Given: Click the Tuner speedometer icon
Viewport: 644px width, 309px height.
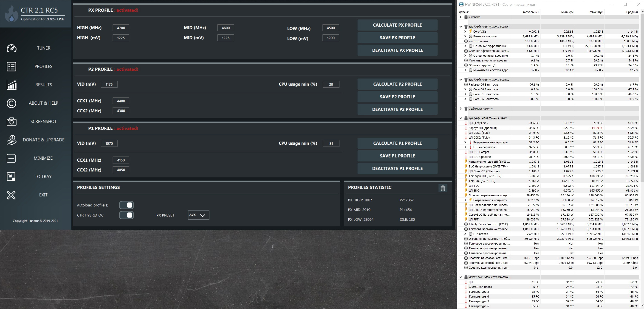Looking at the screenshot, I should click(11, 48).
